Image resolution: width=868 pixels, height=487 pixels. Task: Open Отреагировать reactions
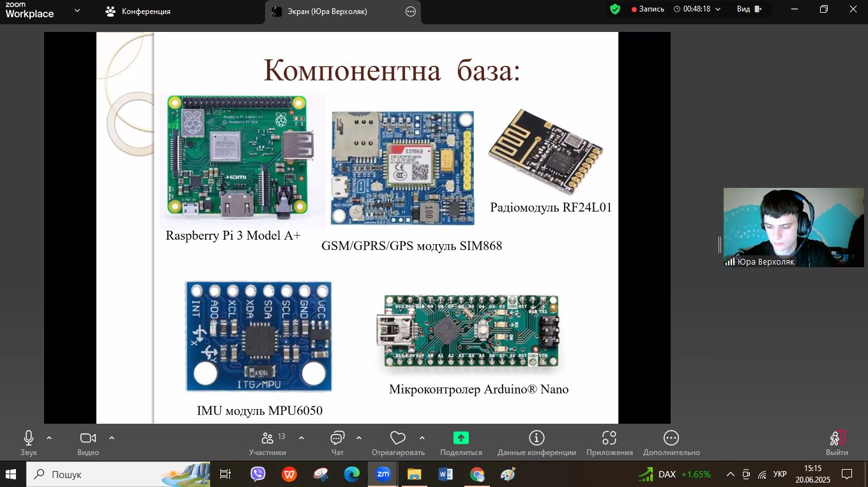click(398, 442)
